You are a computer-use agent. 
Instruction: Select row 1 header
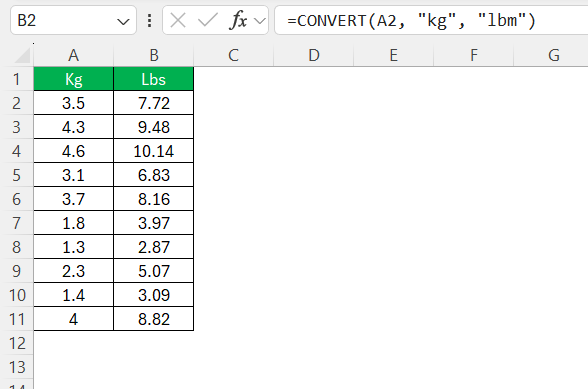16,79
